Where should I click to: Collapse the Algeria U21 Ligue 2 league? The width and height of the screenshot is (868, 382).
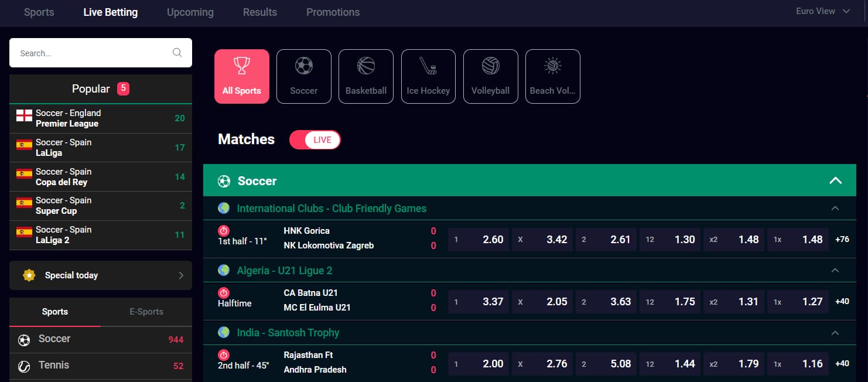click(835, 270)
